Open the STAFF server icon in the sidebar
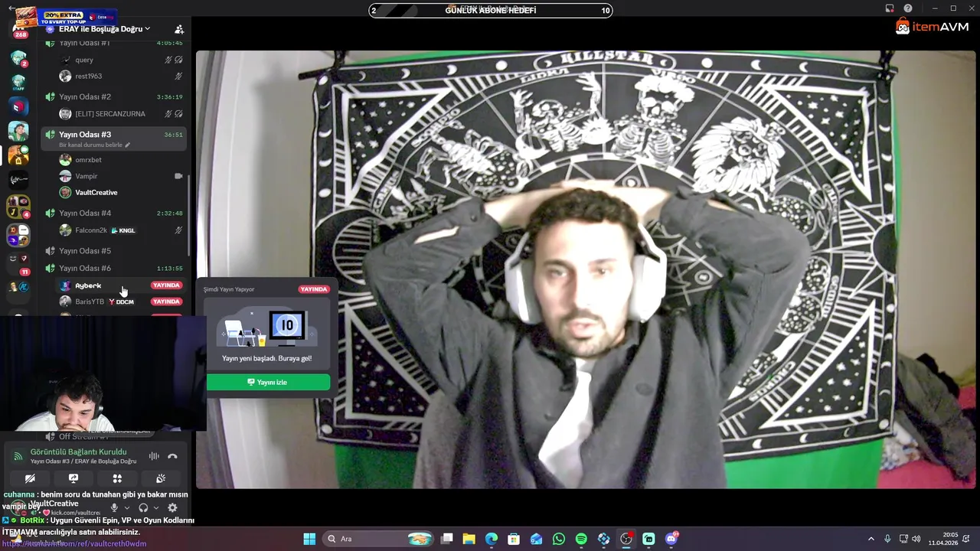The width and height of the screenshot is (980, 551). tap(18, 82)
